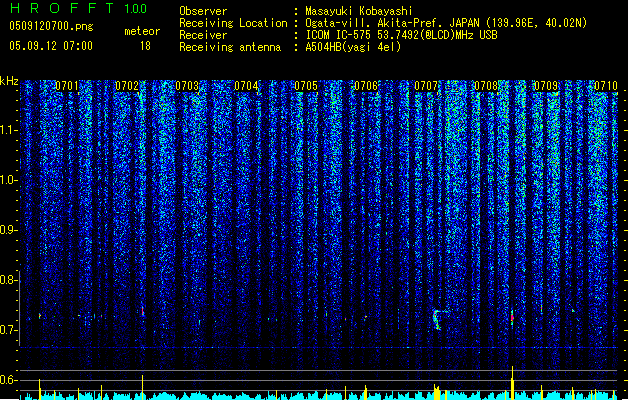Click the version number 1.0.0
The width and height of the screenshot is (629, 400).
tap(135, 9)
